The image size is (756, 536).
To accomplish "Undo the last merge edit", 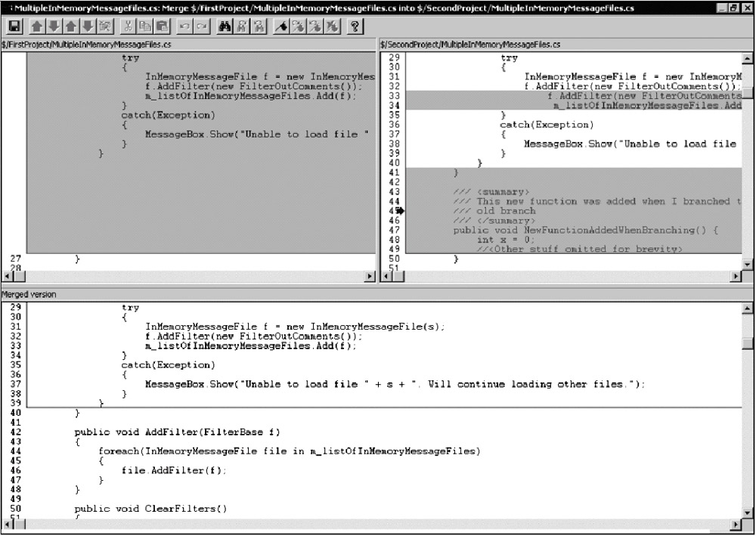I will [184, 26].
